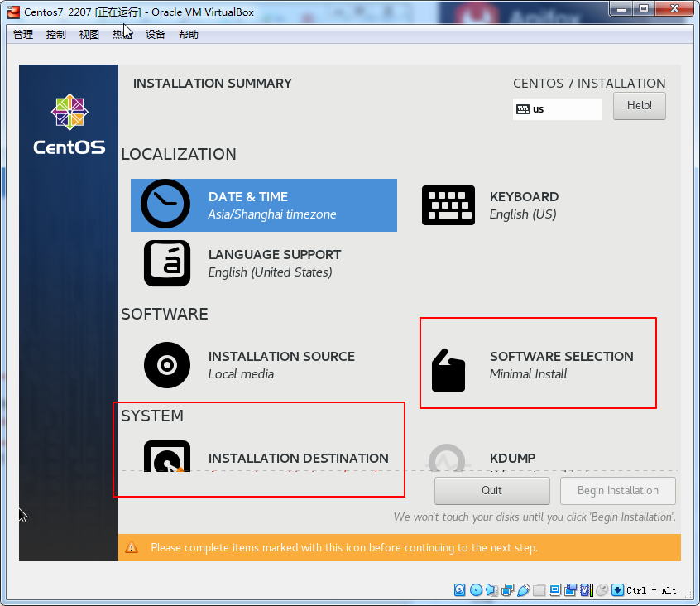The width and height of the screenshot is (700, 606).
Task: Open the 设备 menu
Action: coord(156,35)
